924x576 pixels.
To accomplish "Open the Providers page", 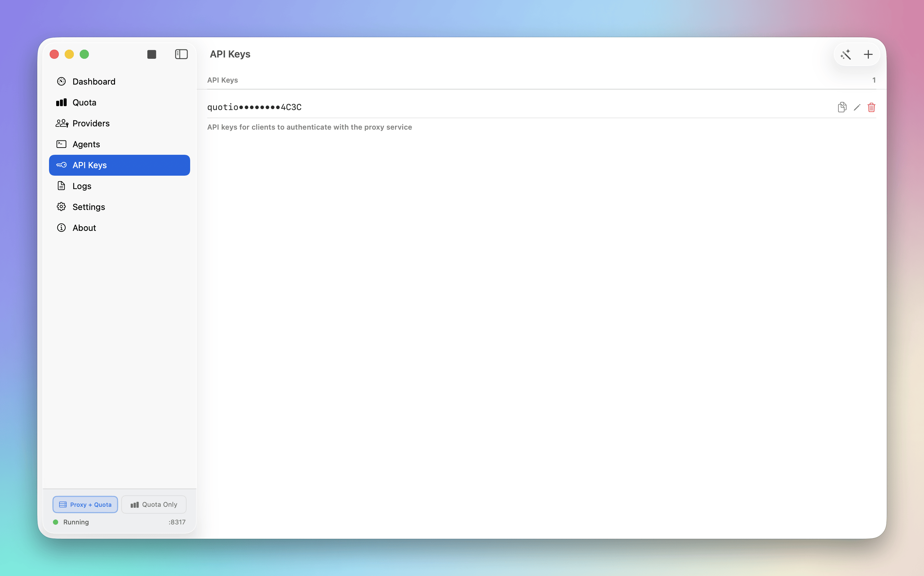I will pyautogui.click(x=91, y=123).
